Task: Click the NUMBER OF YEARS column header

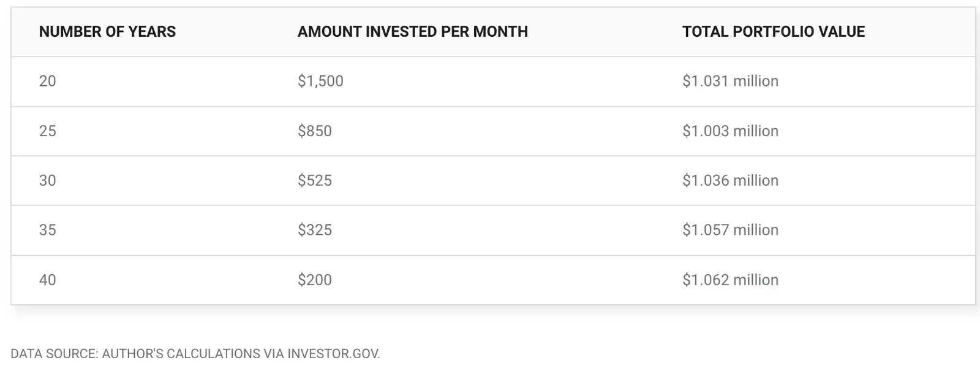Action: [107, 32]
